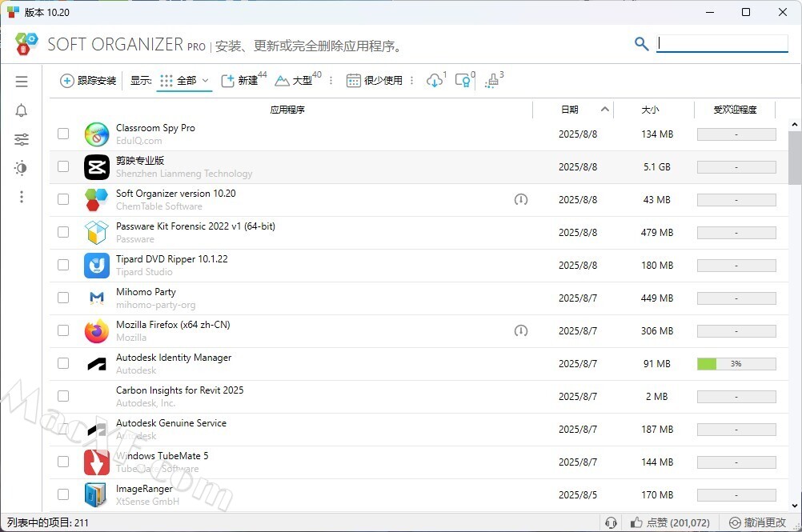
Task: Select Carbon Insights for Revit 2025 row
Action: 419,397
